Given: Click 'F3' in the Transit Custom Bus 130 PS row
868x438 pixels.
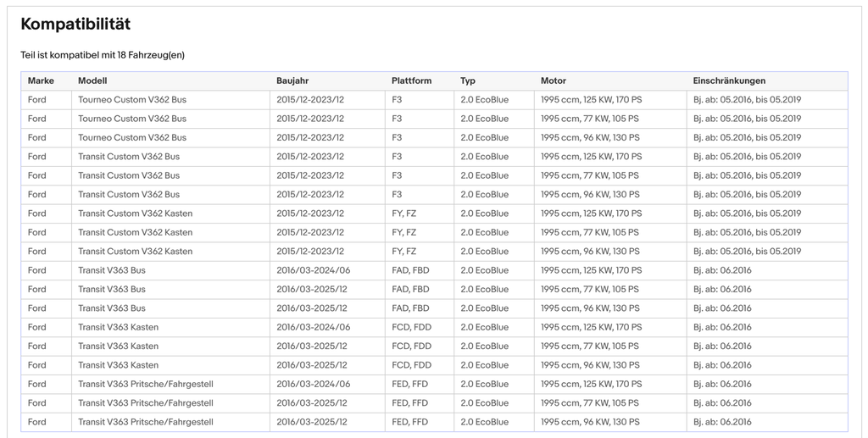Looking at the screenshot, I should click(x=397, y=195).
